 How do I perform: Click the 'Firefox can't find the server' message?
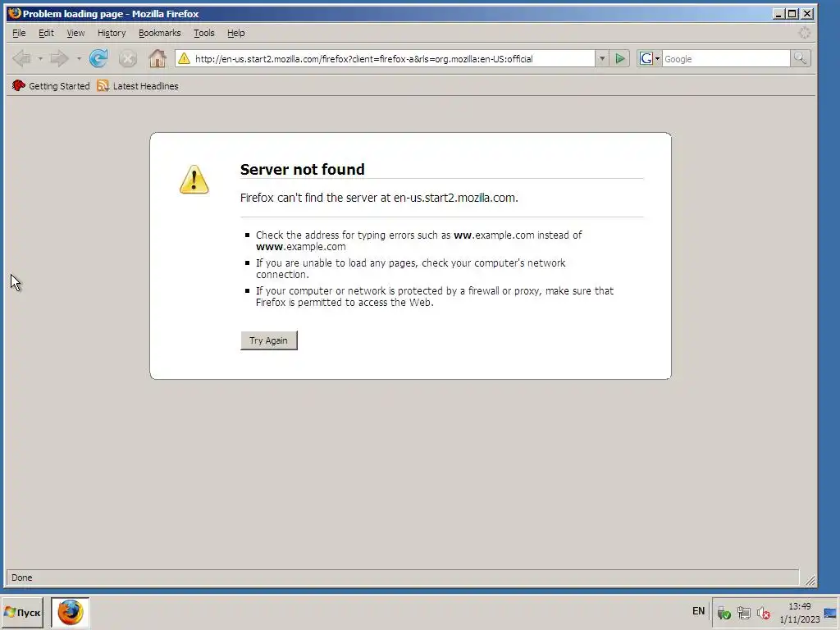(x=379, y=198)
